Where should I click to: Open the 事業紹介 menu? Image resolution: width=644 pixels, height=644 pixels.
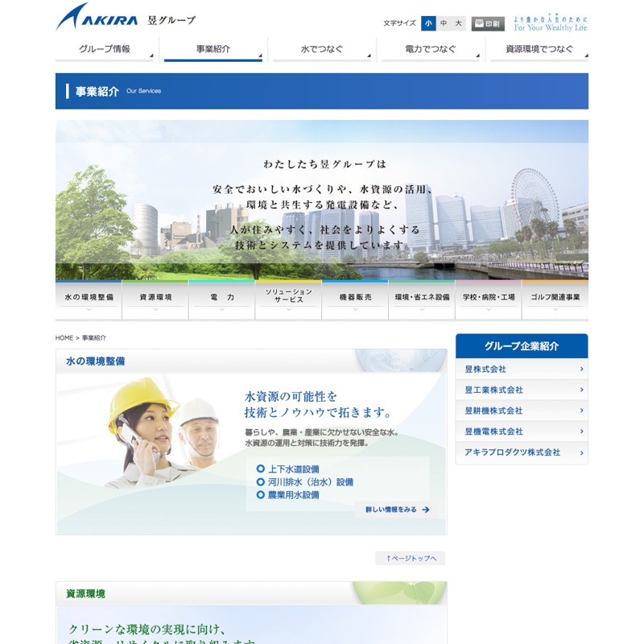[213, 50]
